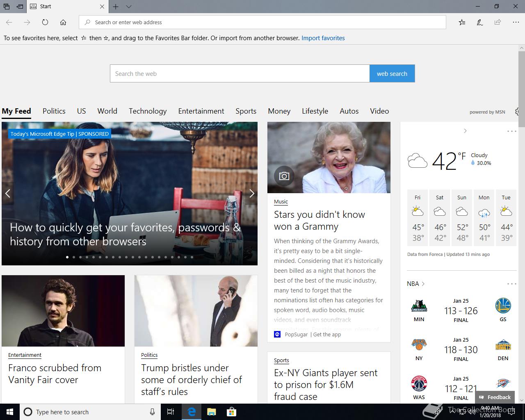
Task: Open the Favorites hub star icon
Action: coord(462,22)
